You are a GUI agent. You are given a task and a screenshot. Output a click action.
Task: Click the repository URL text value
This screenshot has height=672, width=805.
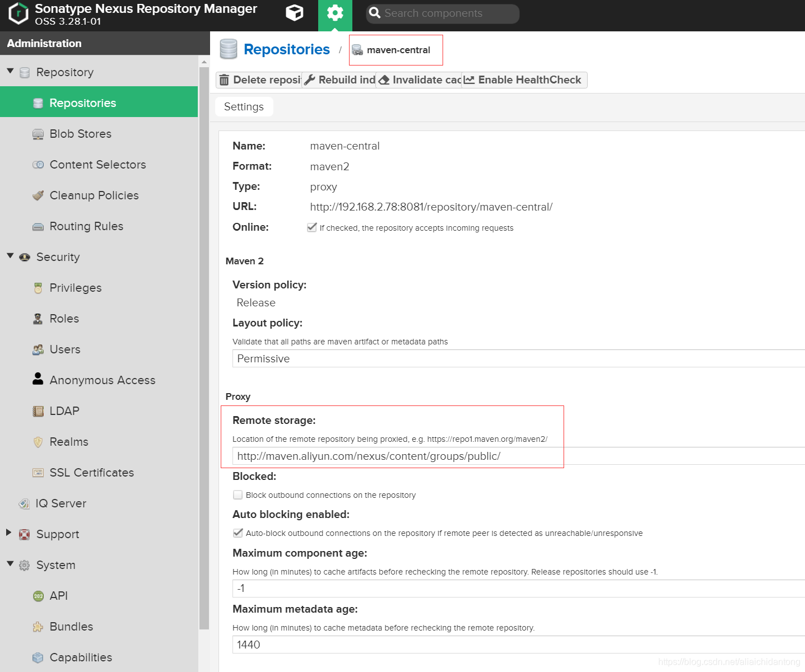coord(431,207)
